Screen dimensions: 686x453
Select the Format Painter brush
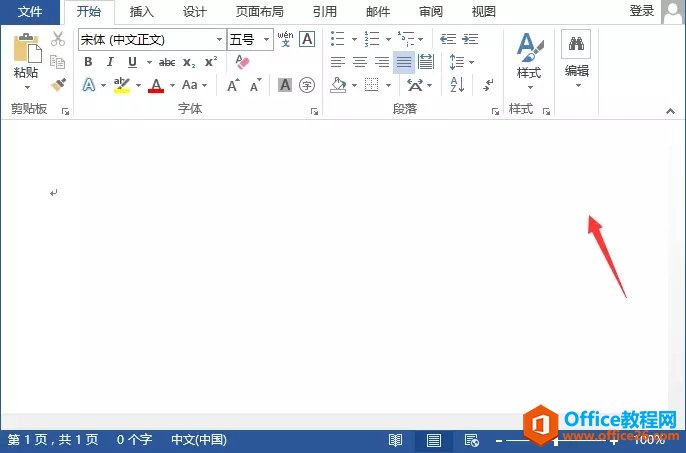[58, 85]
